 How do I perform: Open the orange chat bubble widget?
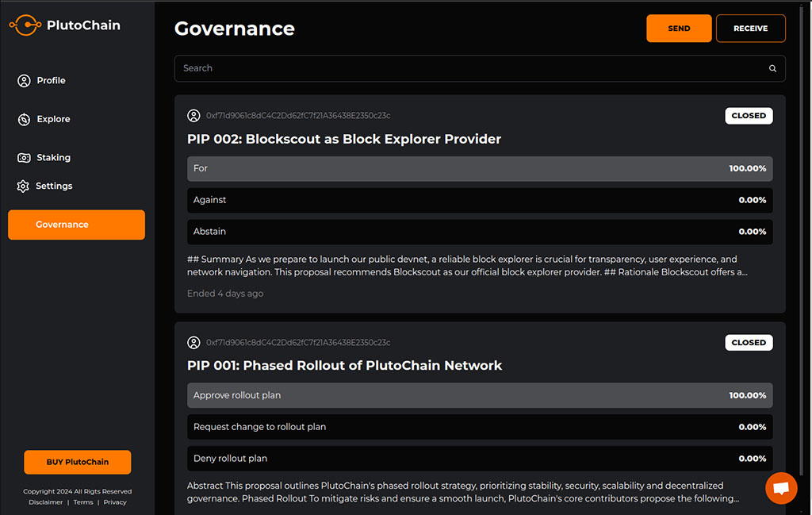coord(781,487)
